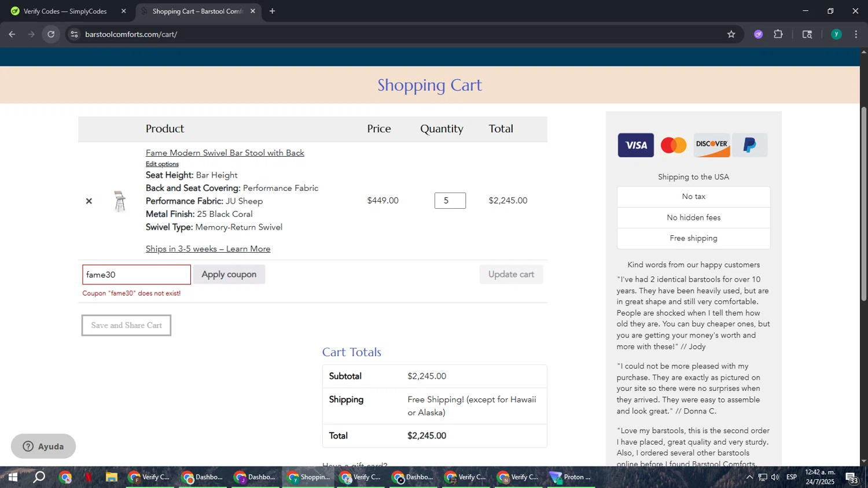
Task: Click the page vertical scrollbar thumb
Action: point(864,204)
